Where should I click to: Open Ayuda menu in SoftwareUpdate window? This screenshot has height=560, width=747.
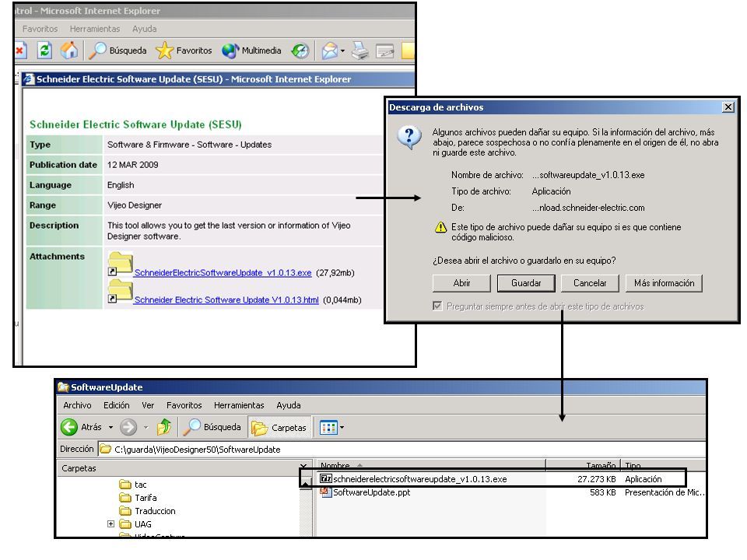[x=288, y=405]
